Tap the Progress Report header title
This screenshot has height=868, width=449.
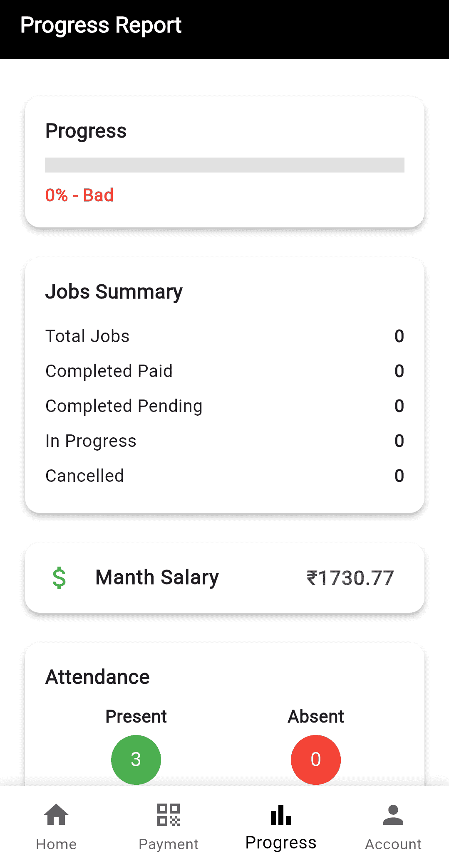101,25
